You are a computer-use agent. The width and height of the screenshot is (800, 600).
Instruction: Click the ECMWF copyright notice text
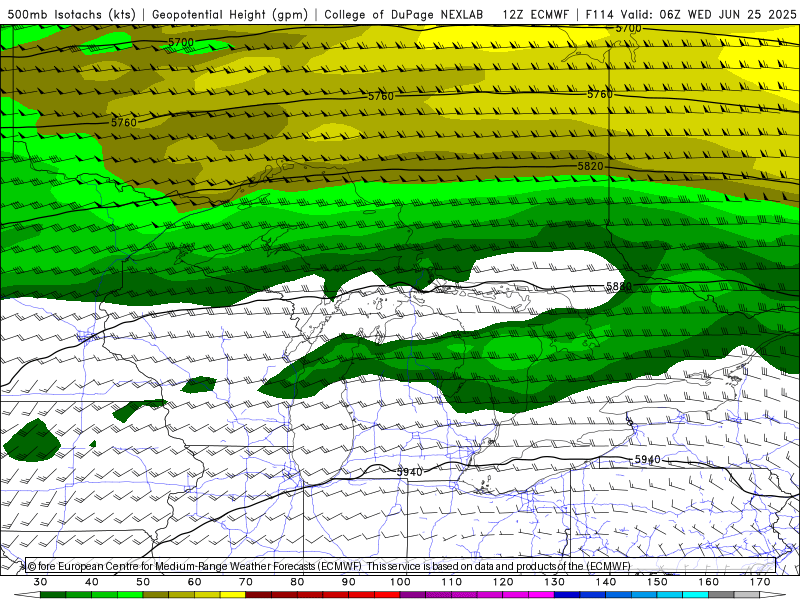tap(329, 566)
